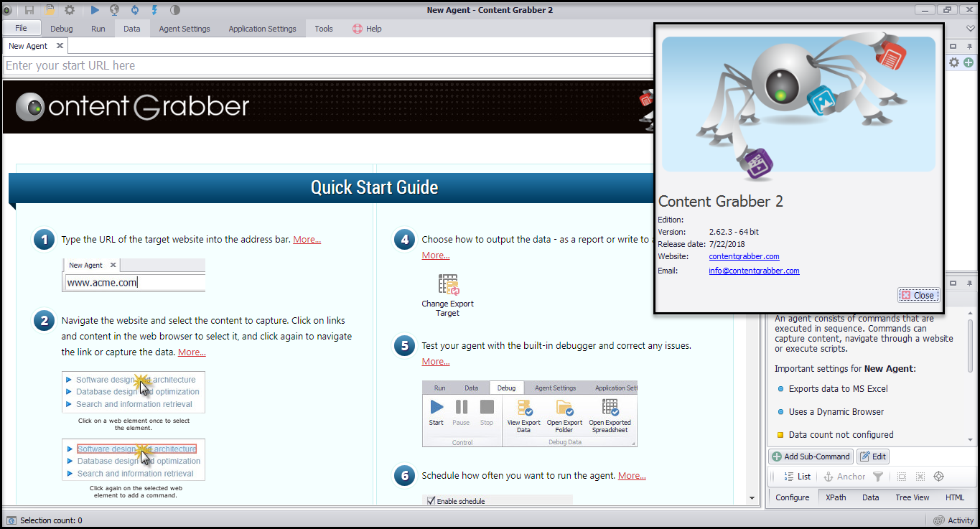This screenshot has height=529, width=980.
Task: Click the half-filled circle contrast icon
Action: point(175,10)
